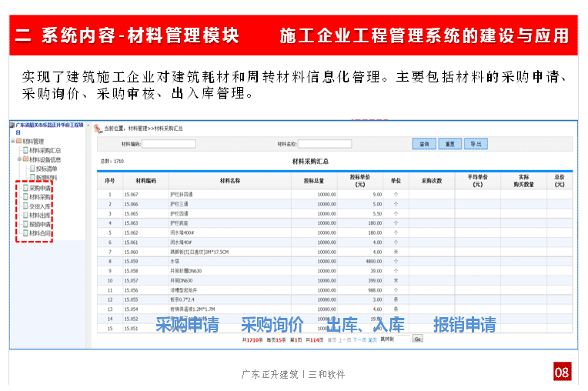Click the 总数: 1710 total count text

pyautogui.click(x=112, y=161)
